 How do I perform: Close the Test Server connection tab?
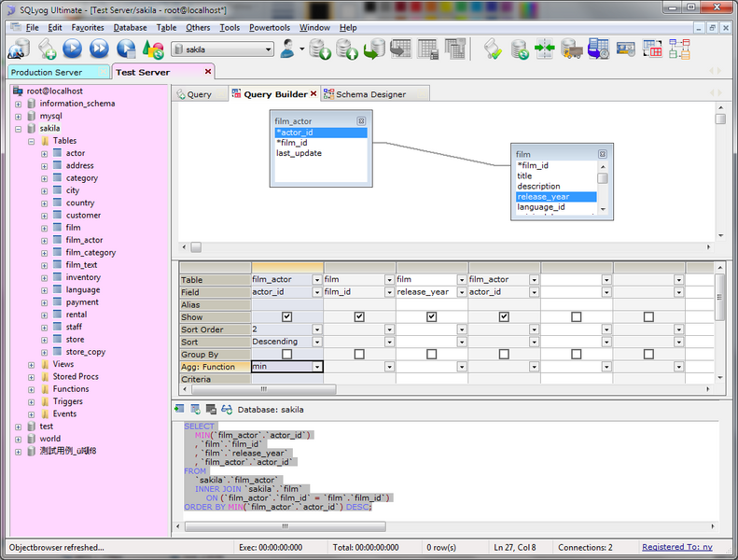click(207, 72)
